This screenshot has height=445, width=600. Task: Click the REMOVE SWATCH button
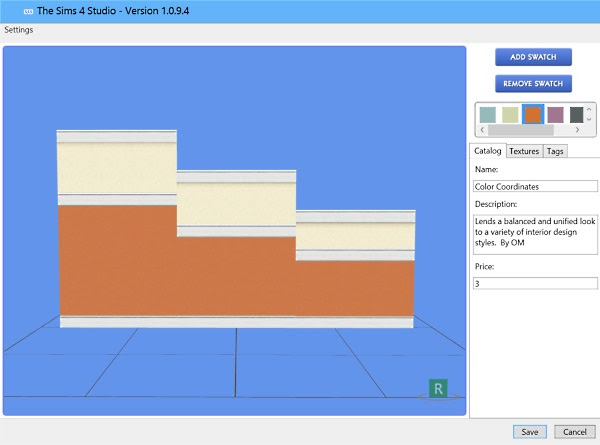click(533, 83)
